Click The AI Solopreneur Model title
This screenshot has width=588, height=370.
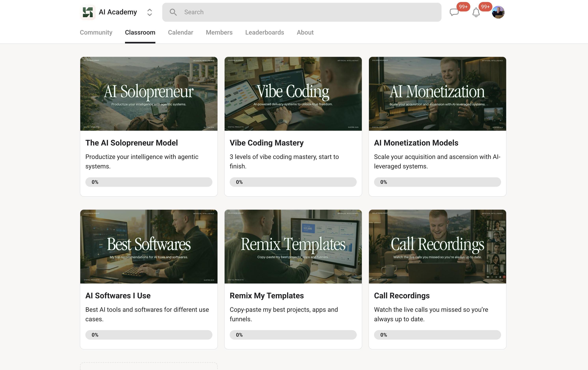click(x=131, y=143)
